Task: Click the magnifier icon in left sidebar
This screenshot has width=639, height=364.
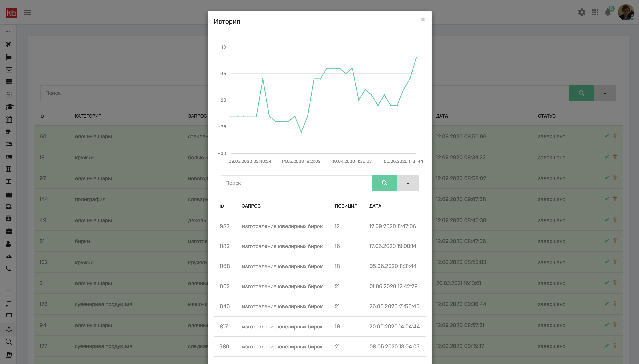Action: tap(9, 342)
